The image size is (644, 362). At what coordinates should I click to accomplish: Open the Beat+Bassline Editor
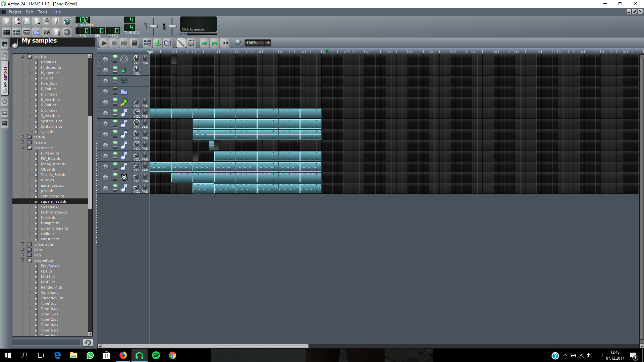pos(16,32)
